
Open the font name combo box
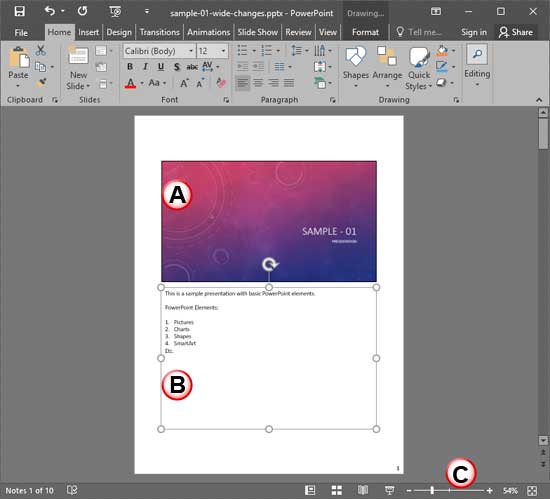(x=159, y=51)
